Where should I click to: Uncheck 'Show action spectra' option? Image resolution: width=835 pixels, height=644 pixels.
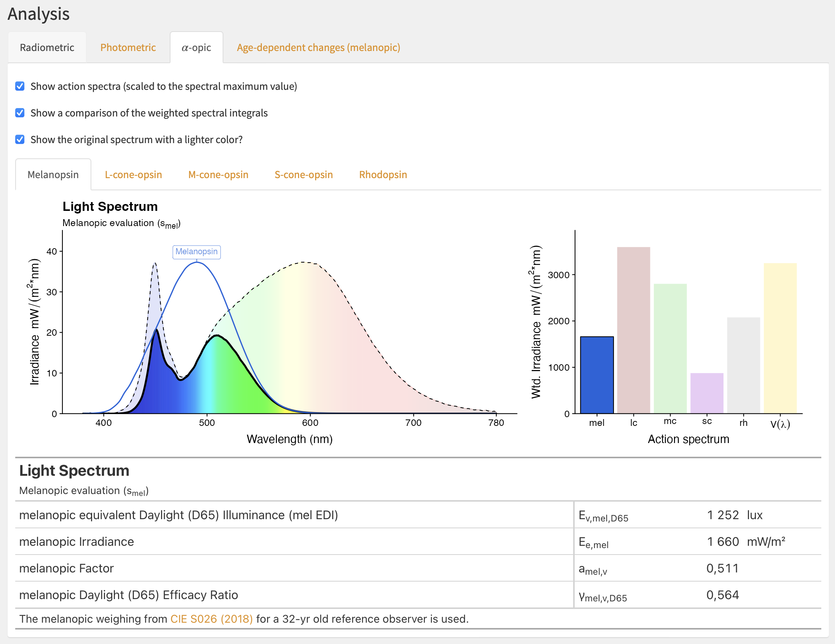[x=19, y=86]
